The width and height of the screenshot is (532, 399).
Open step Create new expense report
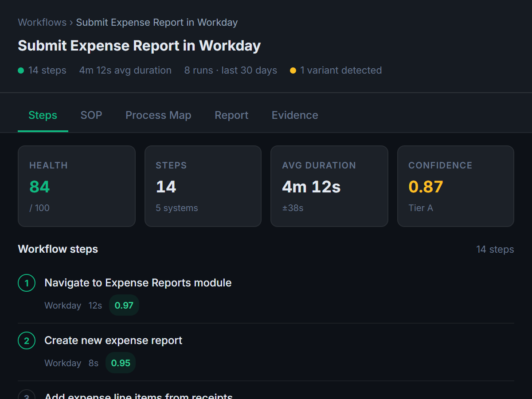(x=113, y=340)
